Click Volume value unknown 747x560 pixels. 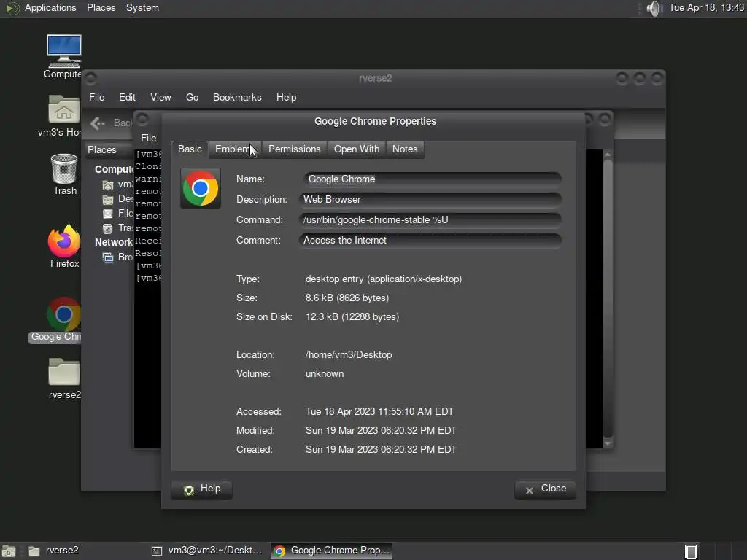pos(325,374)
